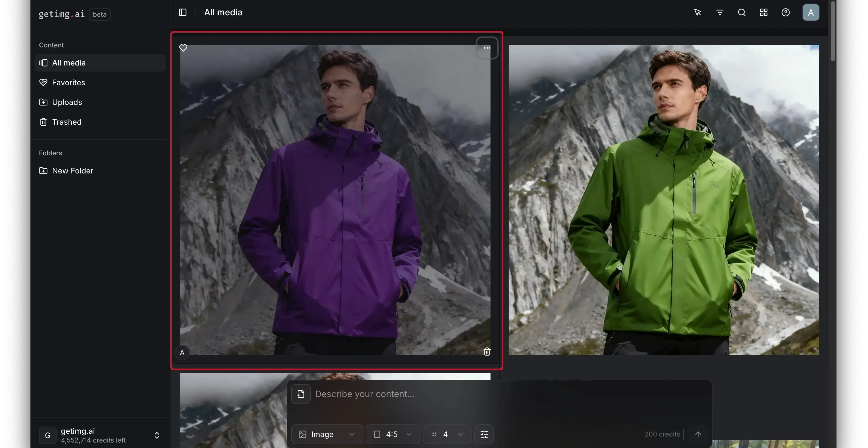
Task: Favorite the purple jacket image
Action: (183, 48)
